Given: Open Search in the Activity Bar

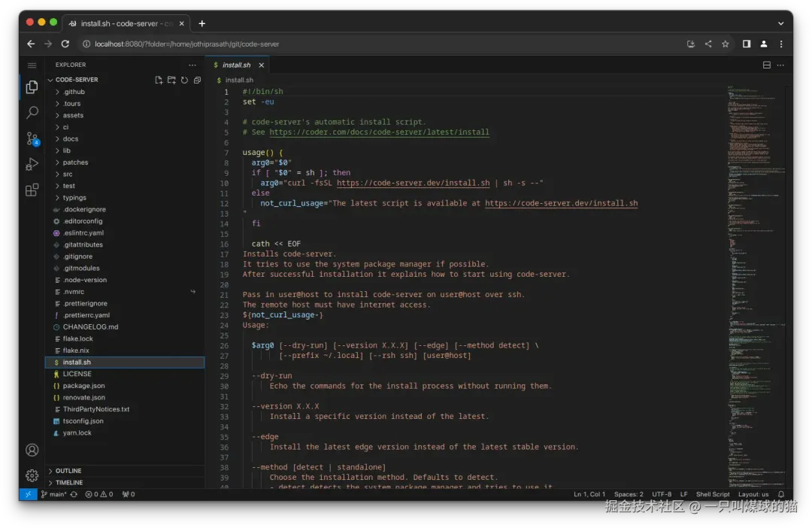Looking at the screenshot, I should [31, 114].
